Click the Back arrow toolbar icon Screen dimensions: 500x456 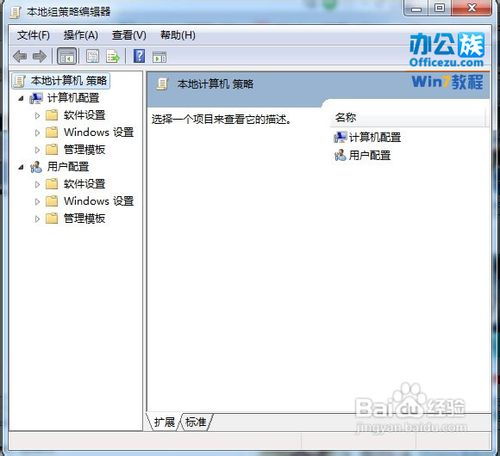click(20, 56)
